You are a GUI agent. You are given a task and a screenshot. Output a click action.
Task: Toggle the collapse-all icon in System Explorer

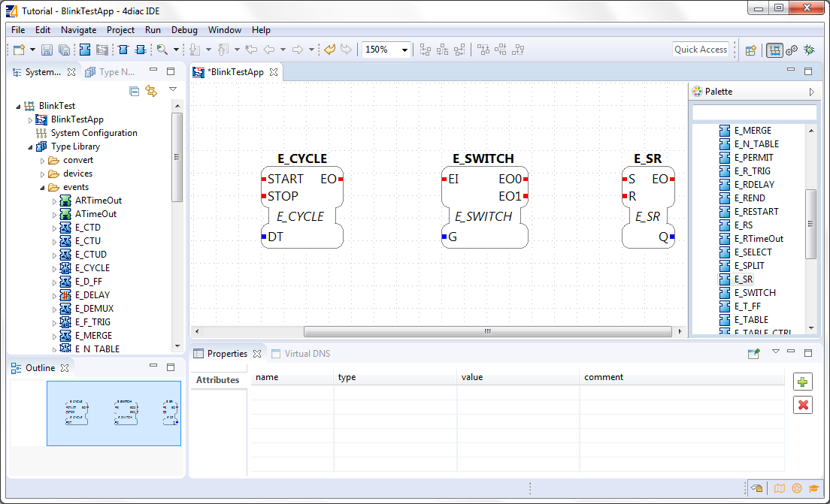coord(134,90)
